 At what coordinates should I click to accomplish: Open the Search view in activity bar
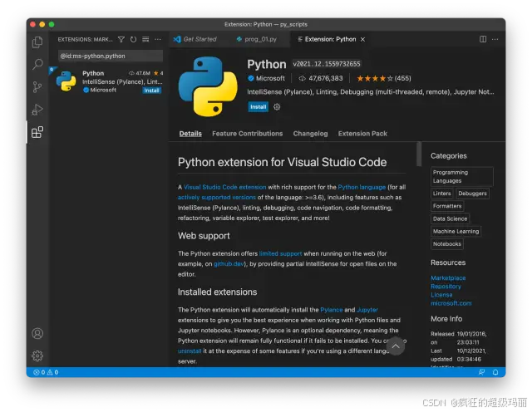click(37, 64)
